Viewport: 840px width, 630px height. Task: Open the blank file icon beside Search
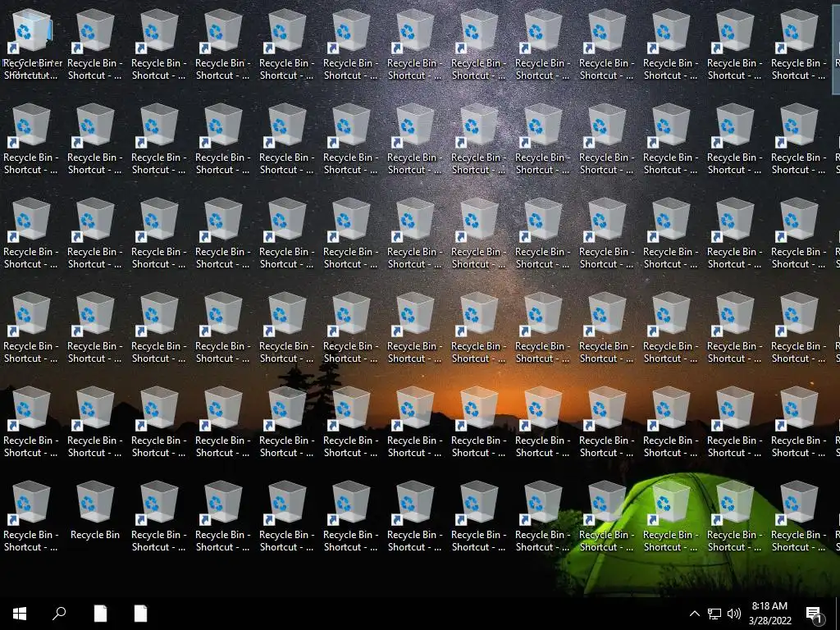click(100, 614)
